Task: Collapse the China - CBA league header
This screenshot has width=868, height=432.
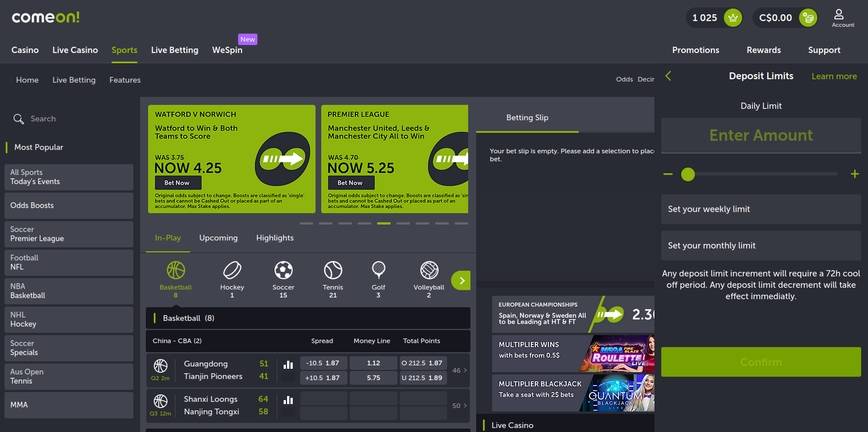Action: (x=308, y=341)
